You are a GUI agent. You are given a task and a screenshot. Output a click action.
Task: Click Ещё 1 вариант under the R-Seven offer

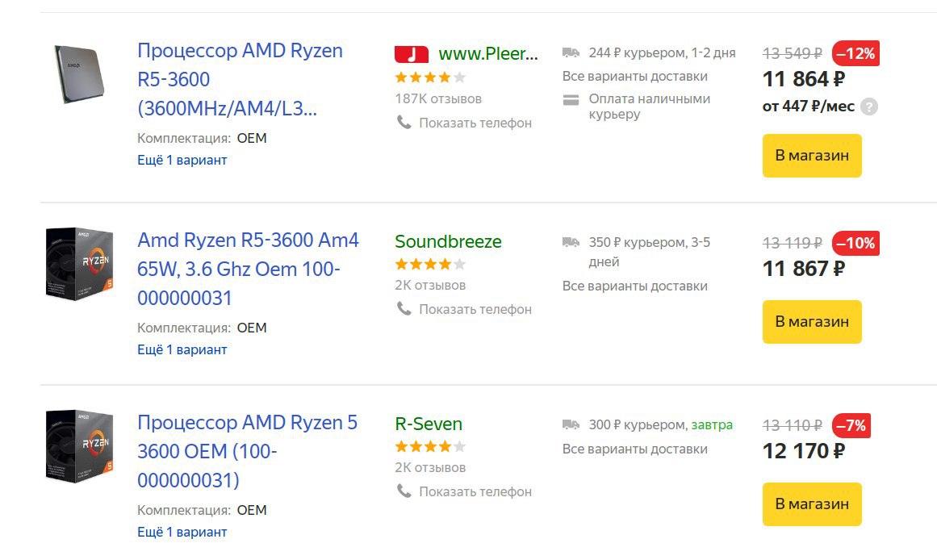tap(182, 532)
